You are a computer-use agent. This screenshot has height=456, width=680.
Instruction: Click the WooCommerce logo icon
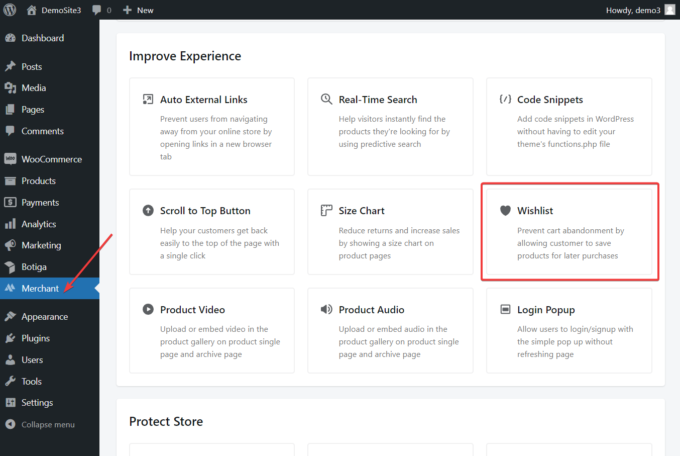pos(10,159)
